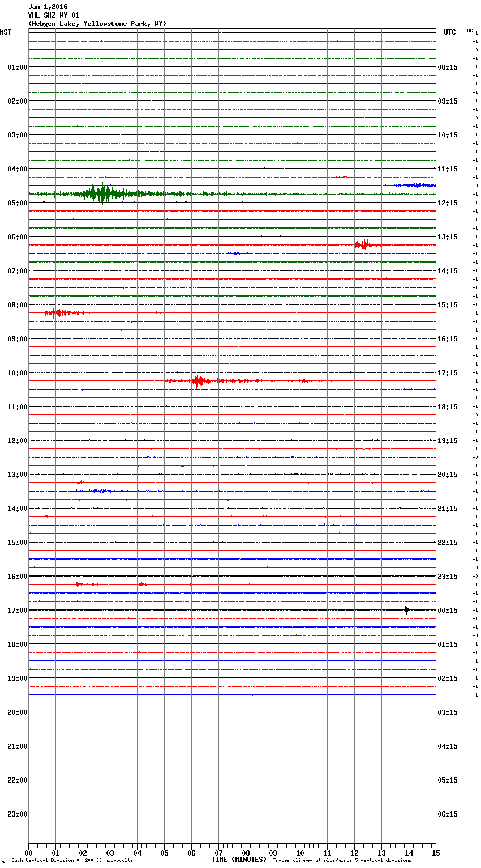Click minute "12" on the bottom time axis
The image size is (481, 868).
pos(354,853)
